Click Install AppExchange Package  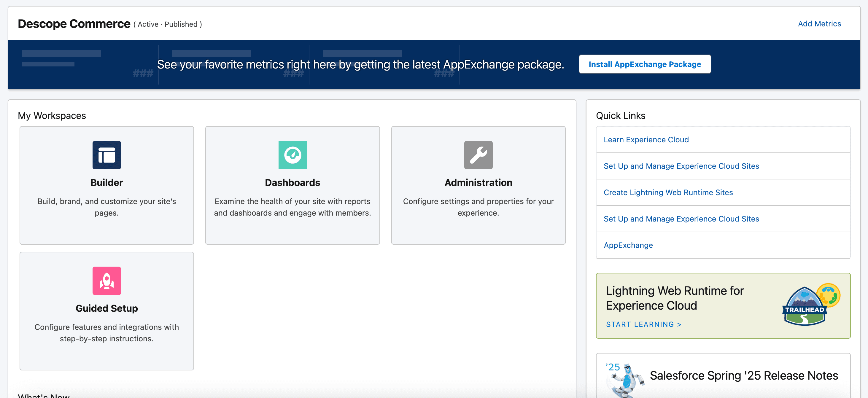point(645,64)
